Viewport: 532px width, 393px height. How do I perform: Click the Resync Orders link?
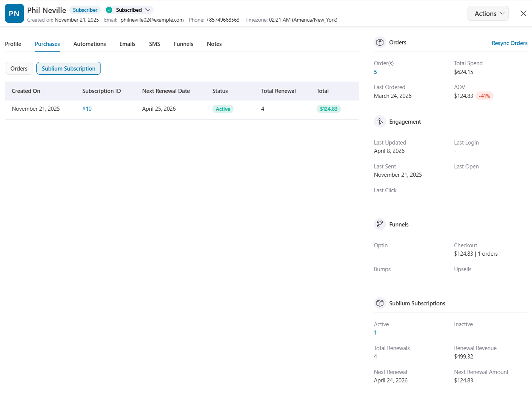click(509, 43)
